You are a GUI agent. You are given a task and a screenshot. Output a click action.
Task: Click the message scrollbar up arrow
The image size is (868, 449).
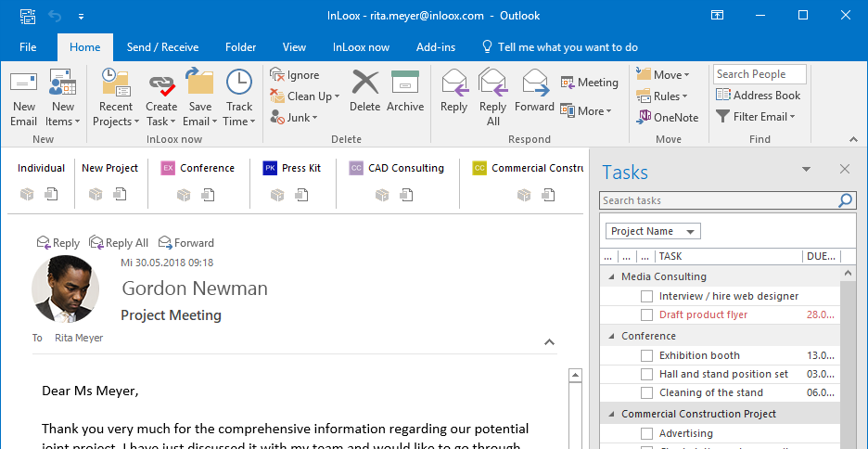click(576, 376)
